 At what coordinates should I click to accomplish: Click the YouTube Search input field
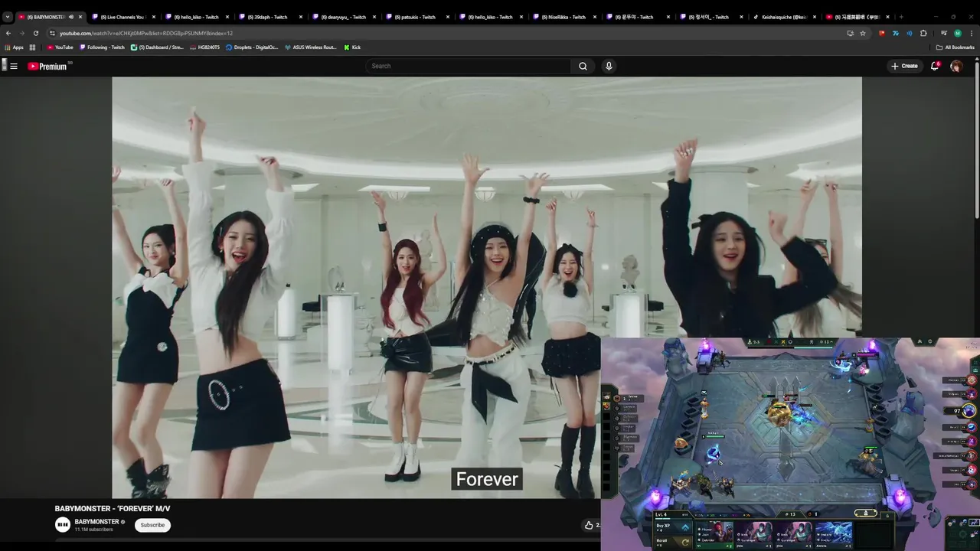(x=469, y=66)
